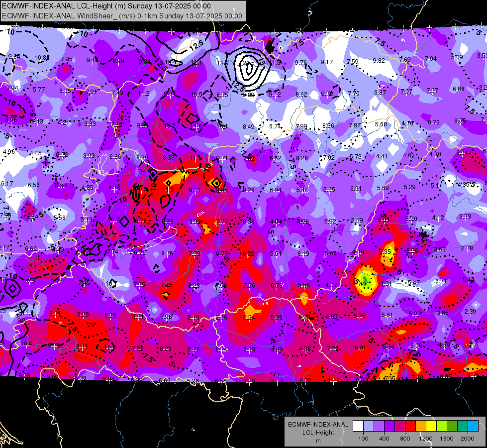This screenshot has height=448, width=487.
Task: Click the legend unit label m
Action: coord(318,441)
